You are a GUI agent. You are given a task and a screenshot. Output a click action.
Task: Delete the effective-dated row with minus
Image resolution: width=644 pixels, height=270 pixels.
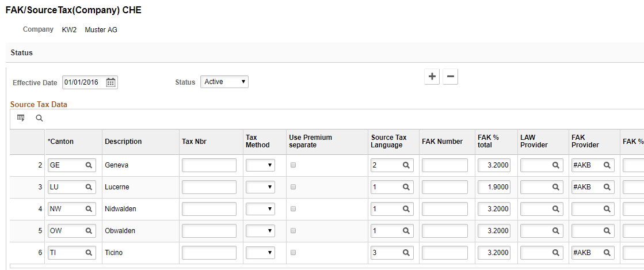pos(450,77)
